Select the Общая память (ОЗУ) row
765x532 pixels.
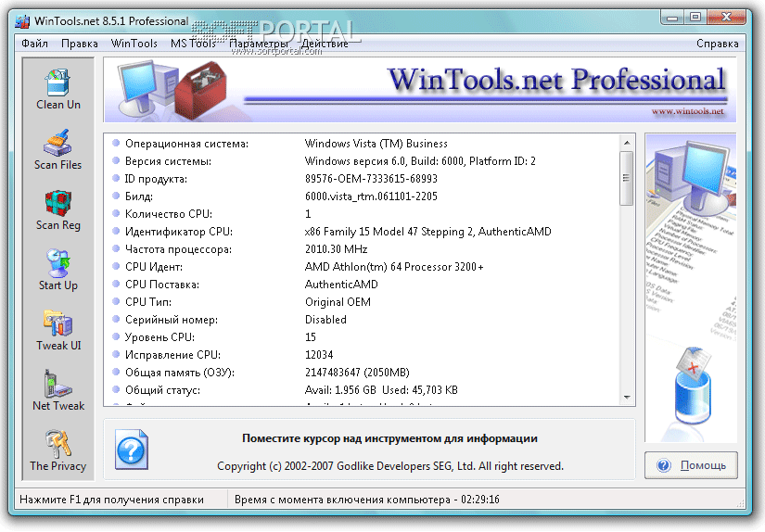pyautogui.click(x=362, y=373)
